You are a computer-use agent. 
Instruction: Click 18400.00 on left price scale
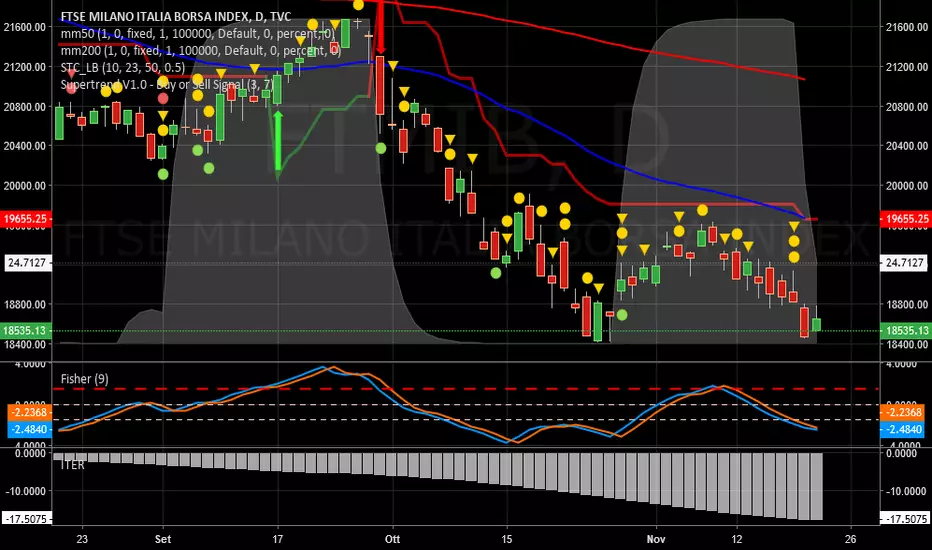24,344
